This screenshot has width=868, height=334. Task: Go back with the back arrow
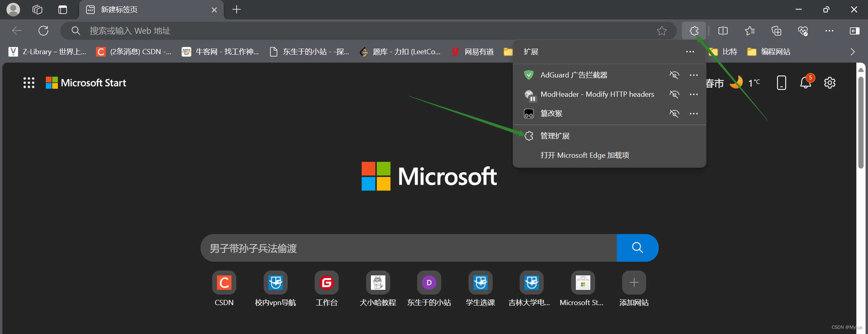coord(17,31)
